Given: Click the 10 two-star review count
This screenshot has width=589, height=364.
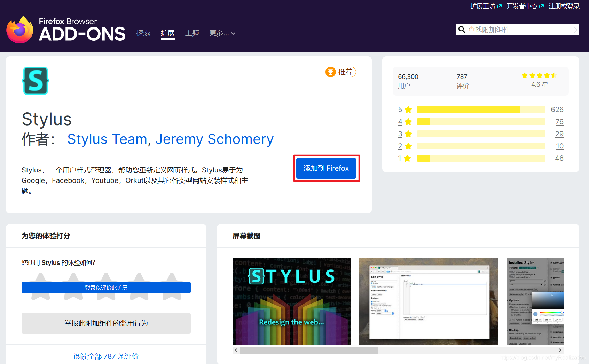Looking at the screenshot, I should click(x=559, y=146).
